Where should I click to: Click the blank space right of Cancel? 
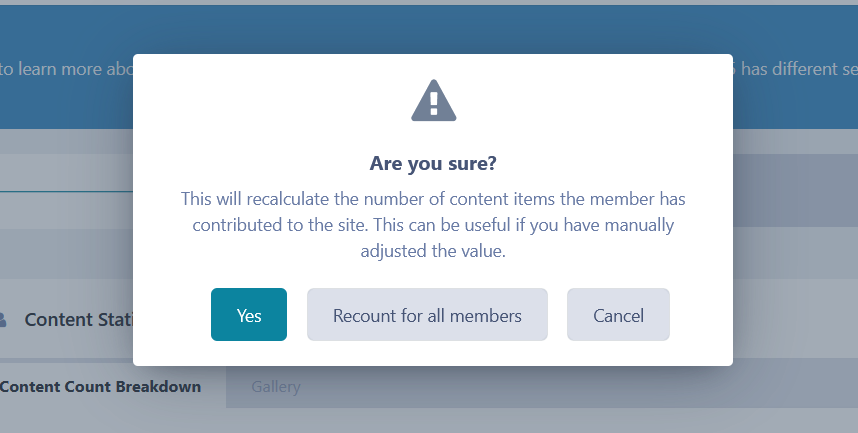point(700,315)
